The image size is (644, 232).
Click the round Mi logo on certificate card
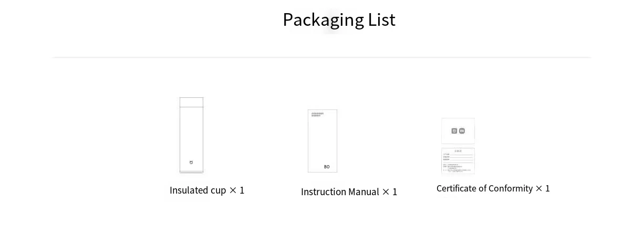[462, 131]
